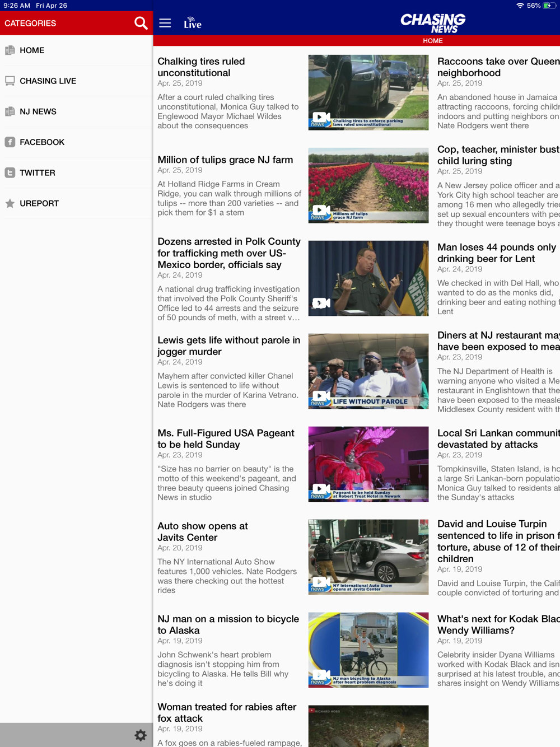Open 'Lewis gets life without parole' story
560x747 pixels.
(x=228, y=346)
